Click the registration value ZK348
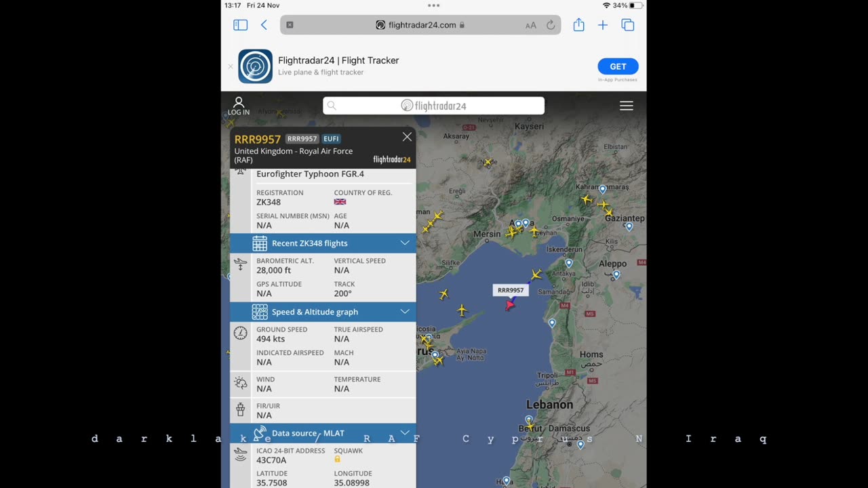Screen dimensions: 868x488 click(269, 202)
